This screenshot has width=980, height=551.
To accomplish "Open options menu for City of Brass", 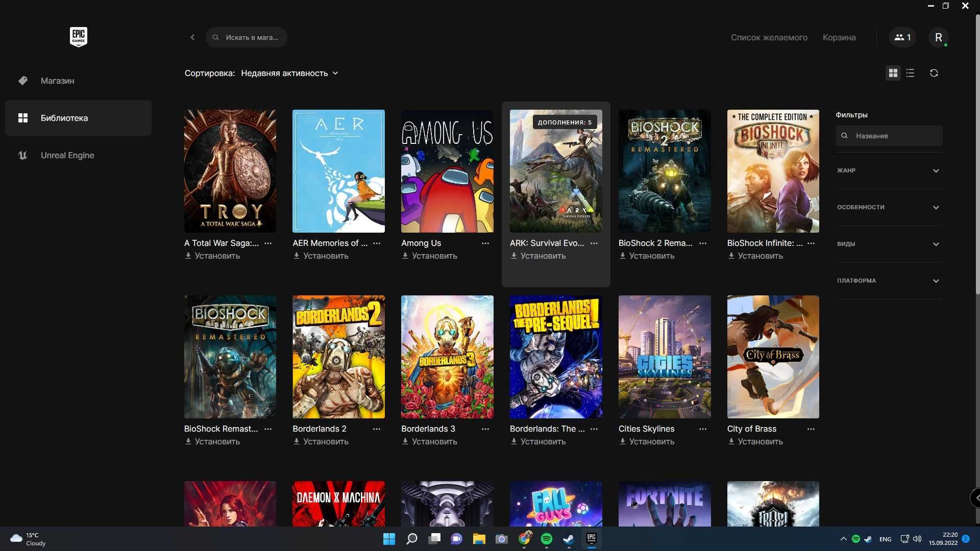I will (811, 429).
